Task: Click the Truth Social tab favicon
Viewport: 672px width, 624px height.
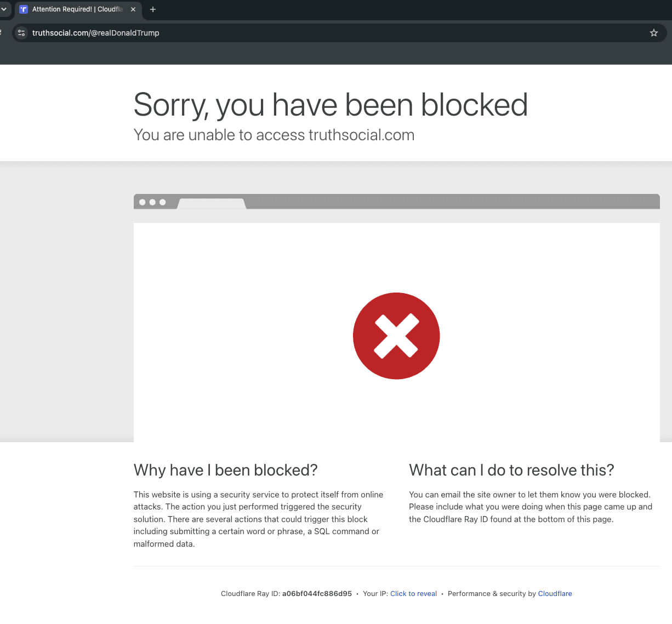Action: coord(24,9)
